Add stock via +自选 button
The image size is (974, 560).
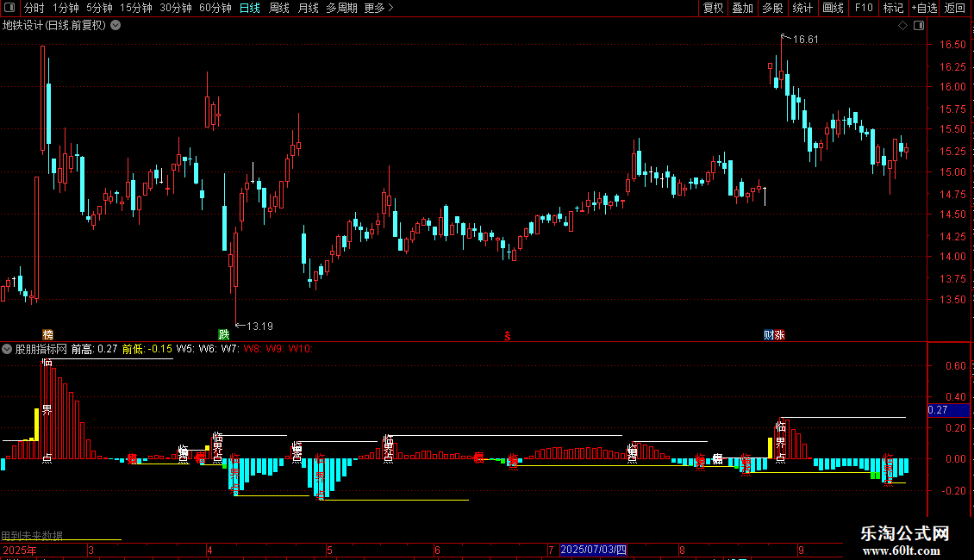[x=924, y=8]
